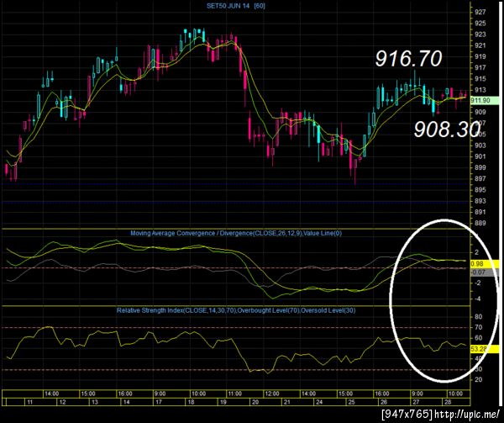The image size is (504, 423).
Task: Click the 60 RSI axis label
Action: click(x=478, y=338)
